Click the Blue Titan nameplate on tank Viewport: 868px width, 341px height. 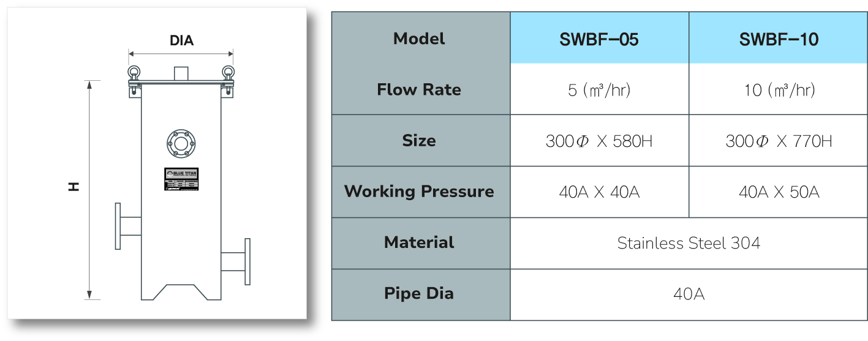pos(181,178)
